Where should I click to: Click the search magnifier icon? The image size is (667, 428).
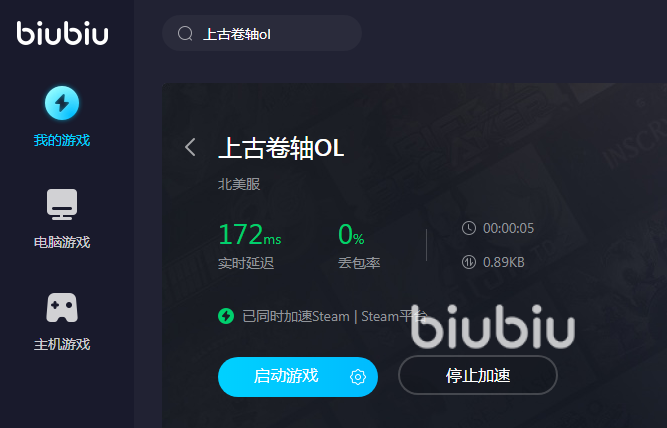pyautogui.click(x=185, y=33)
